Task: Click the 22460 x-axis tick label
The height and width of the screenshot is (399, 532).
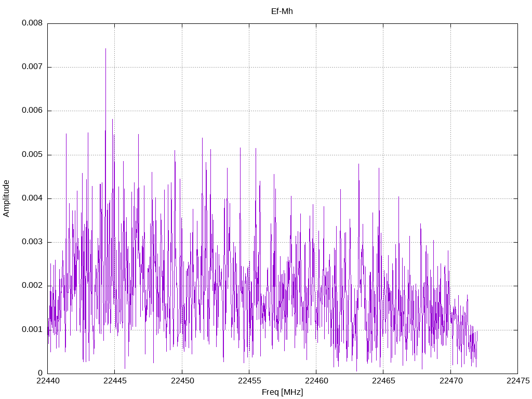Action: 316,381
